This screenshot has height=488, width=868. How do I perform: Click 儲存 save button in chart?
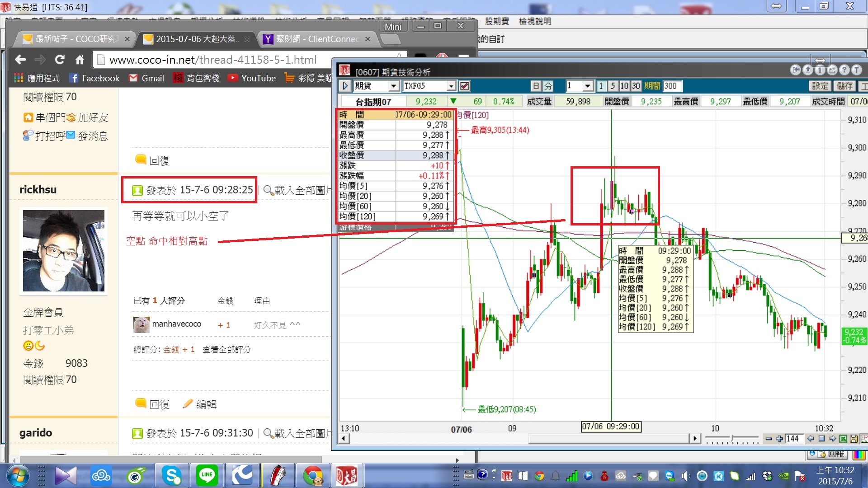pyautogui.click(x=844, y=86)
